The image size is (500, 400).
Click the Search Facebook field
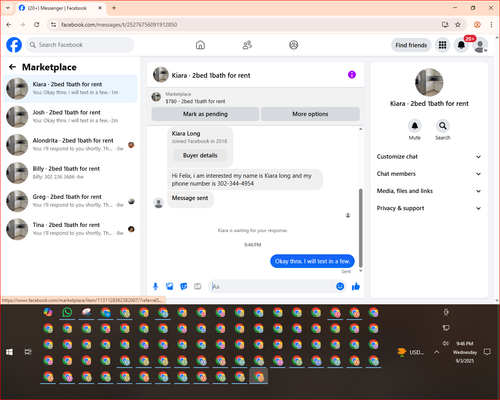point(80,45)
